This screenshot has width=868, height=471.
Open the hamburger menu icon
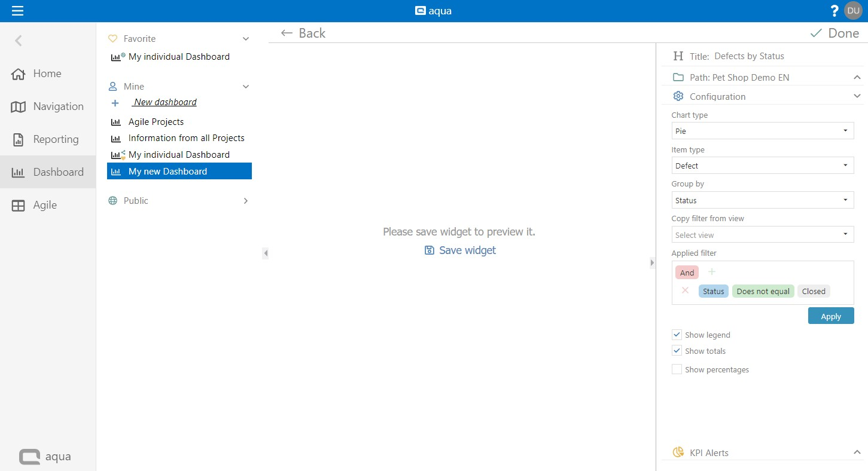click(x=17, y=11)
